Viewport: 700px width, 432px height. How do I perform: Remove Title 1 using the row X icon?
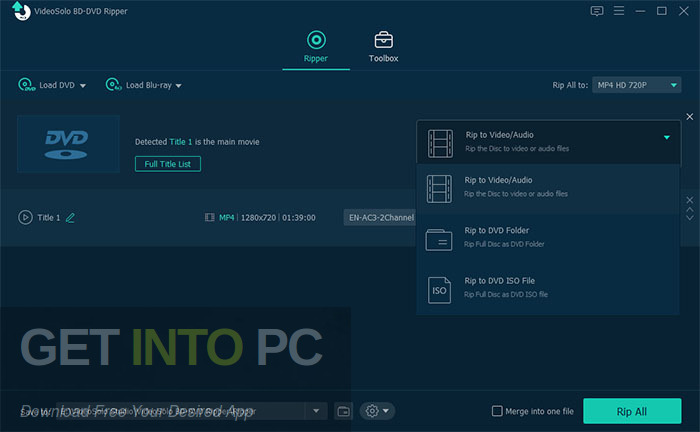690,200
